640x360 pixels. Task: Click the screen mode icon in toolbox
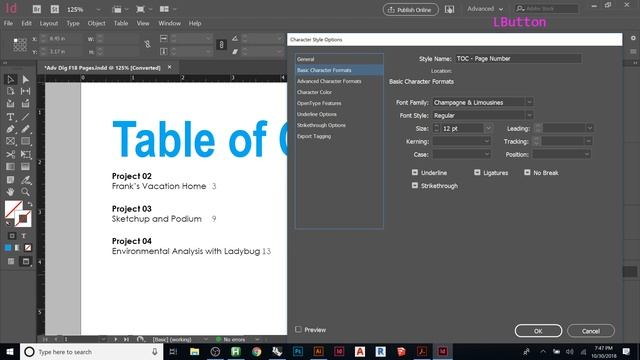tap(26, 261)
